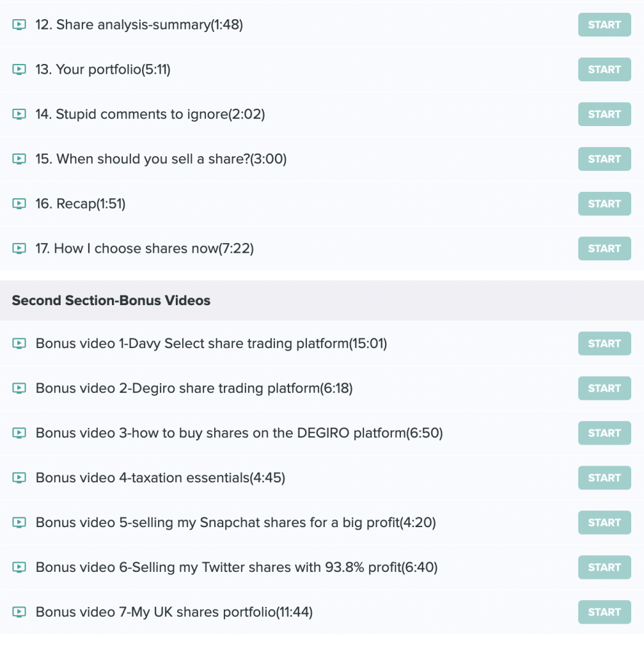Open Bonus video 4-taxation essentials title
644x655 pixels.
coord(161,477)
